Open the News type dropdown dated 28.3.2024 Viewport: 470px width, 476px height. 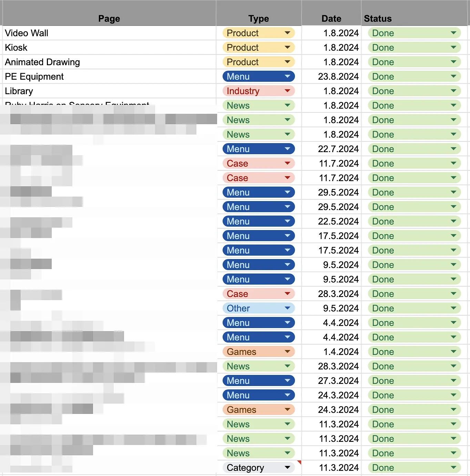pyautogui.click(x=288, y=366)
